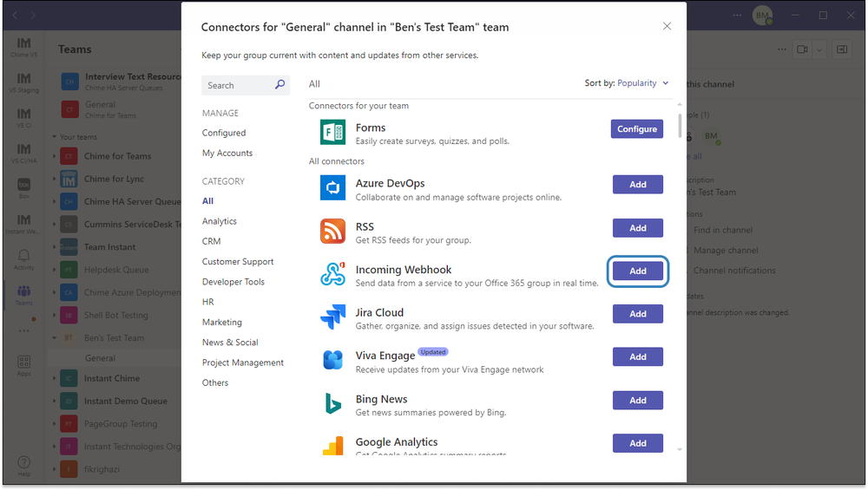868x490 pixels.
Task: Open Box app in Teams sidebar
Action: [x=23, y=188]
